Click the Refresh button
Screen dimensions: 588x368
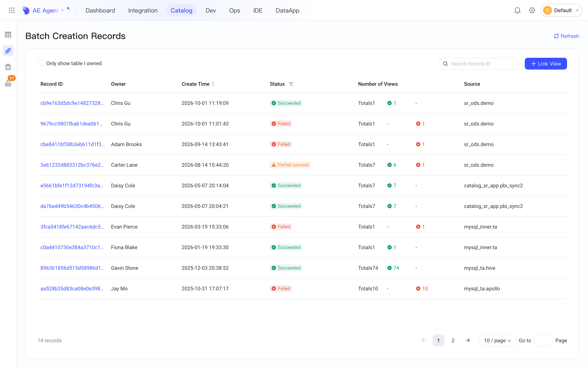click(x=566, y=36)
